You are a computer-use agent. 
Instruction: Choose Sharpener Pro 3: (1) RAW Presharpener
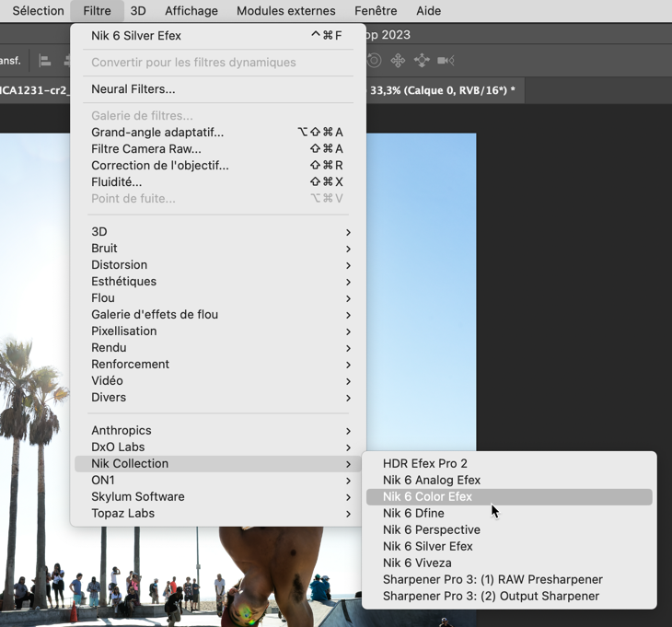(x=509, y=580)
